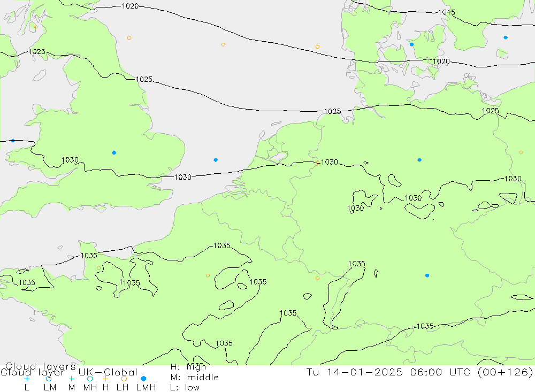Click the 1035 isobar label over Brittany

pyautogui.click(x=27, y=282)
